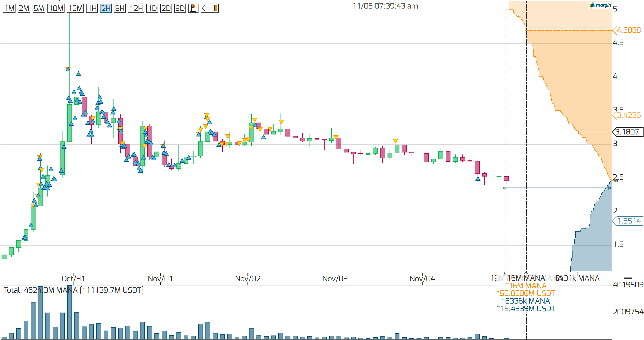
Task: Open the three-line menu above volume scale
Action: 628,278
